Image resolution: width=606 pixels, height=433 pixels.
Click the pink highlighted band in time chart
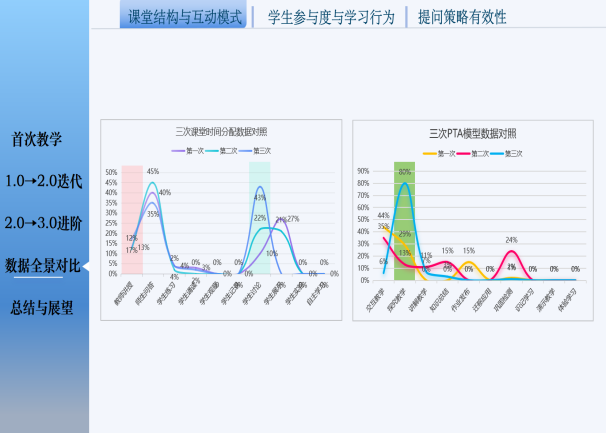[x=132, y=220]
